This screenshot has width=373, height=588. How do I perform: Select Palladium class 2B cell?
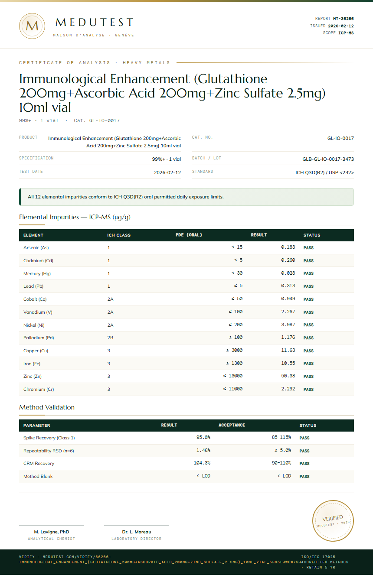(110, 338)
